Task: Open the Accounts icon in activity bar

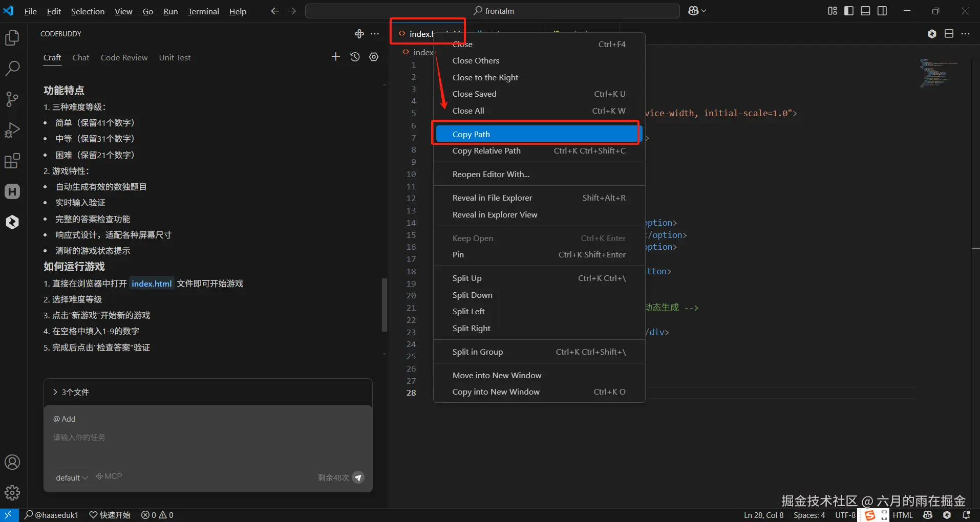Action: (12, 462)
